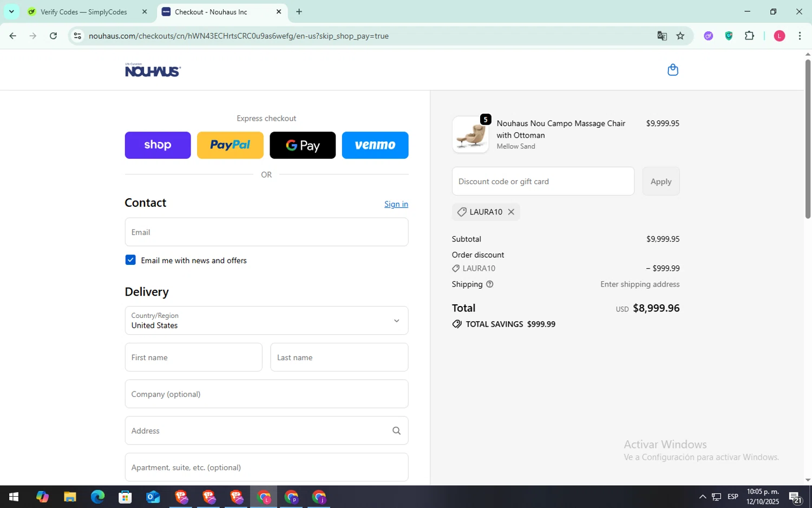812x508 pixels.
Task: Open the tab search dropdown arrow
Action: click(11, 11)
